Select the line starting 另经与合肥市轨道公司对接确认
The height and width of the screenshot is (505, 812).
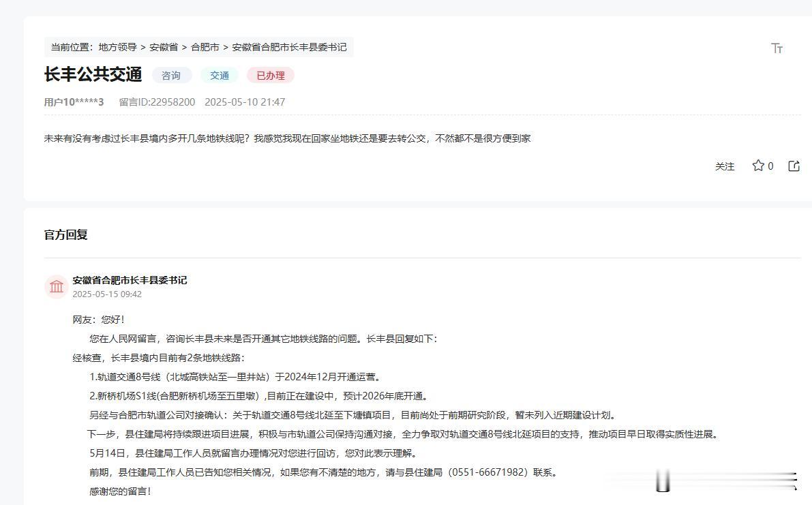(x=353, y=415)
